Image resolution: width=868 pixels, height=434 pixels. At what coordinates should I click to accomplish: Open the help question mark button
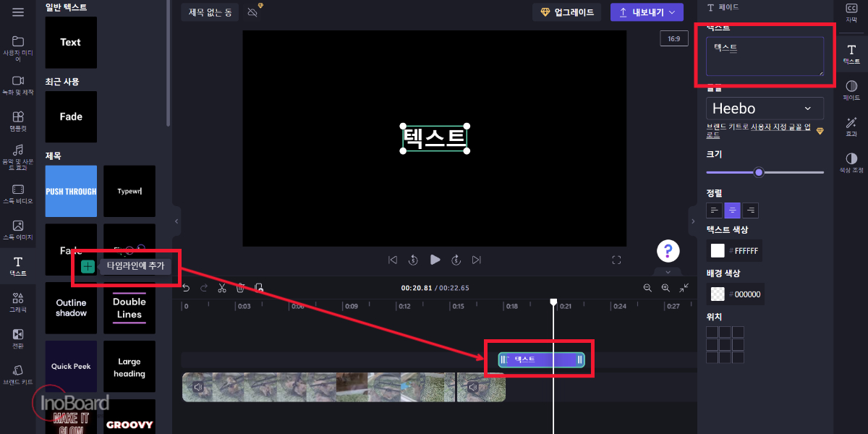668,251
